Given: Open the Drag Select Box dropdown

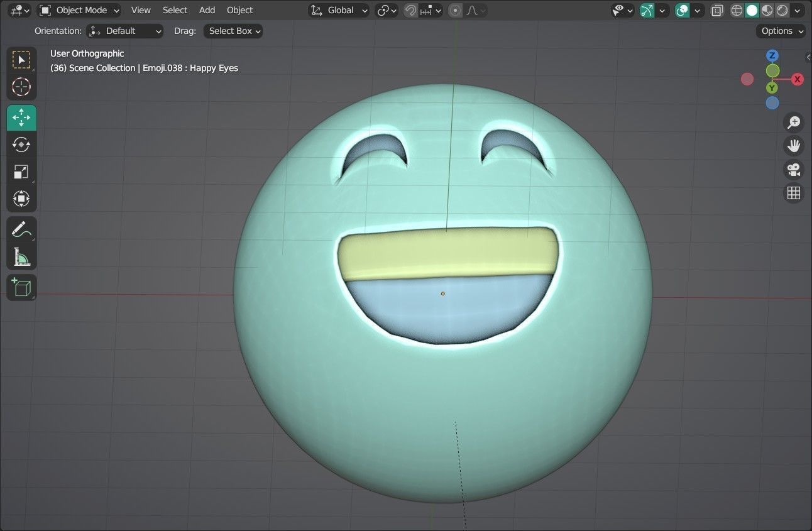Looking at the screenshot, I should click(233, 31).
